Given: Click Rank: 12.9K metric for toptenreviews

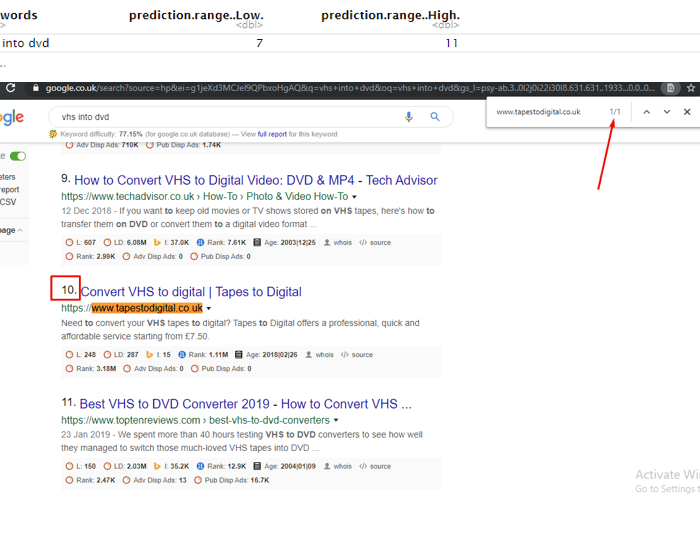Looking at the screenshot, I should (x=221, y=467).
